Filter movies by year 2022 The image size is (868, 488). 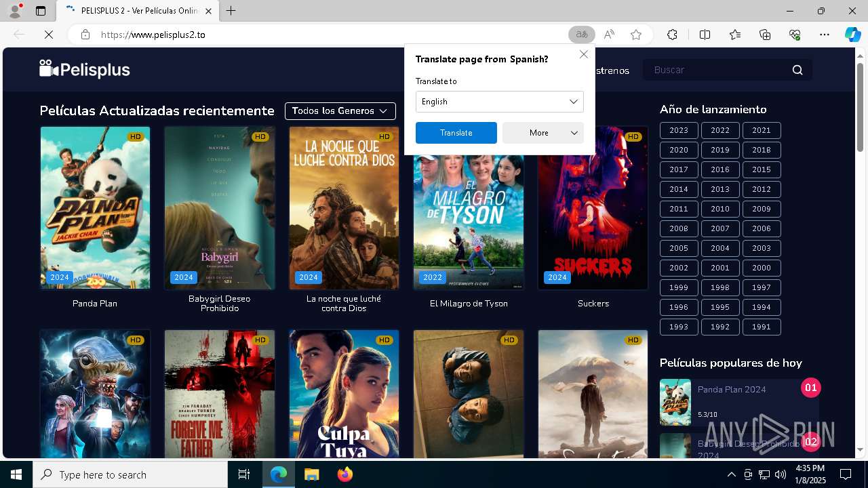pos(720,131)
